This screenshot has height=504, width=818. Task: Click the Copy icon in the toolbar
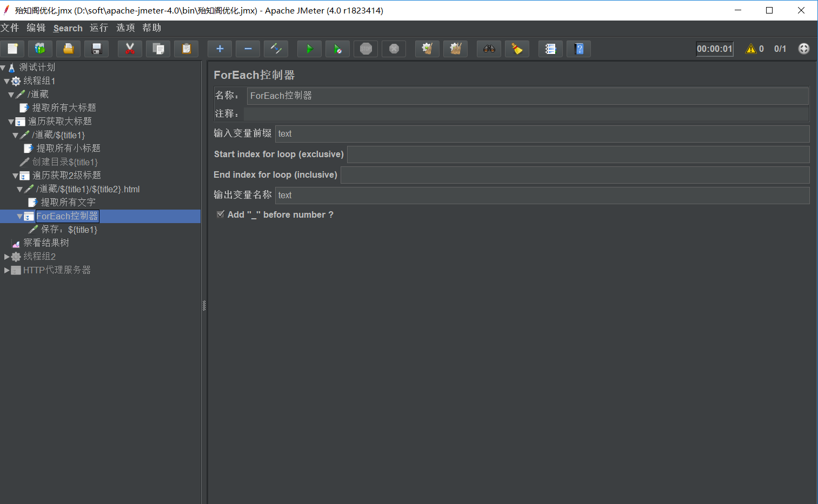158,49
